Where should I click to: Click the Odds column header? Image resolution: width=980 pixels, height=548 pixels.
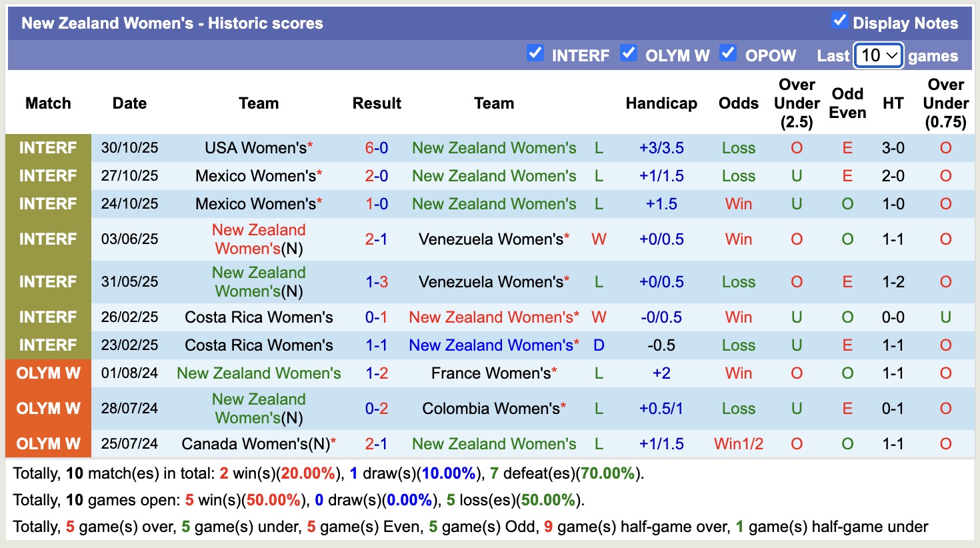pyautogui.click(x=738, y=103)
